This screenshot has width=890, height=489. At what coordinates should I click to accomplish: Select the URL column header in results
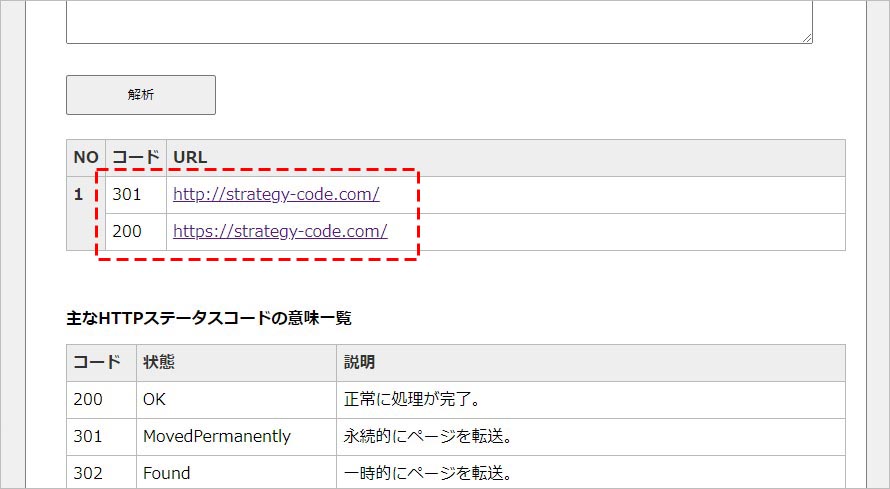click(x=190, y=158)
